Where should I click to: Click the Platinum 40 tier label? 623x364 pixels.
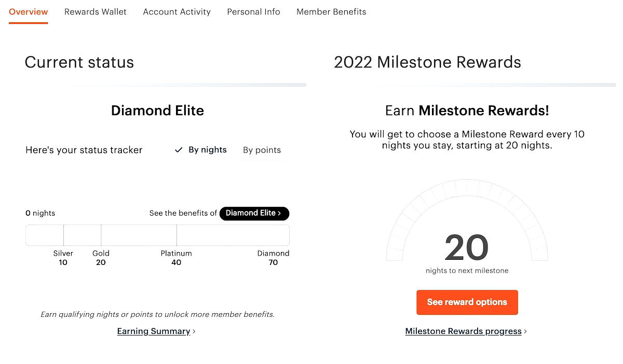coord(176,258)
